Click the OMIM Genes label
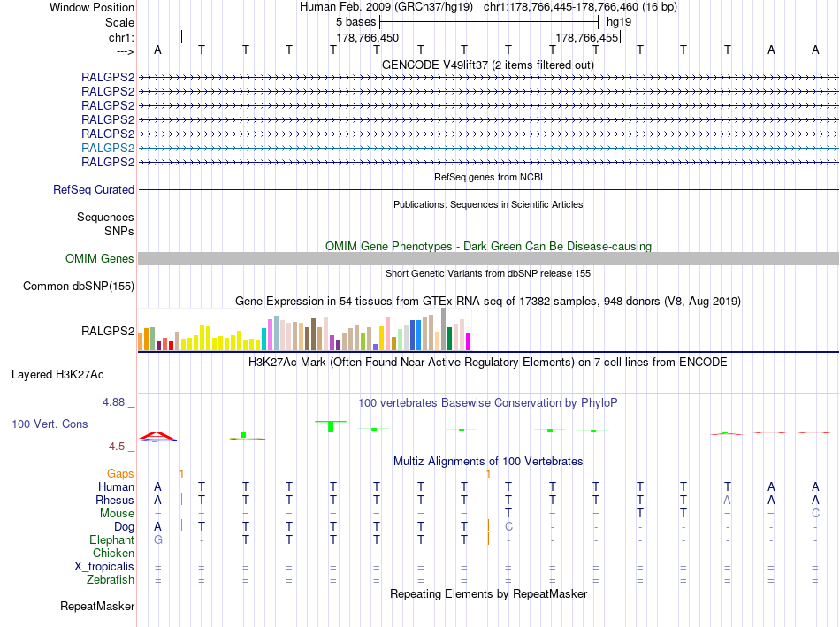This screenshot has width=840, height=627. tap(99, 259)
